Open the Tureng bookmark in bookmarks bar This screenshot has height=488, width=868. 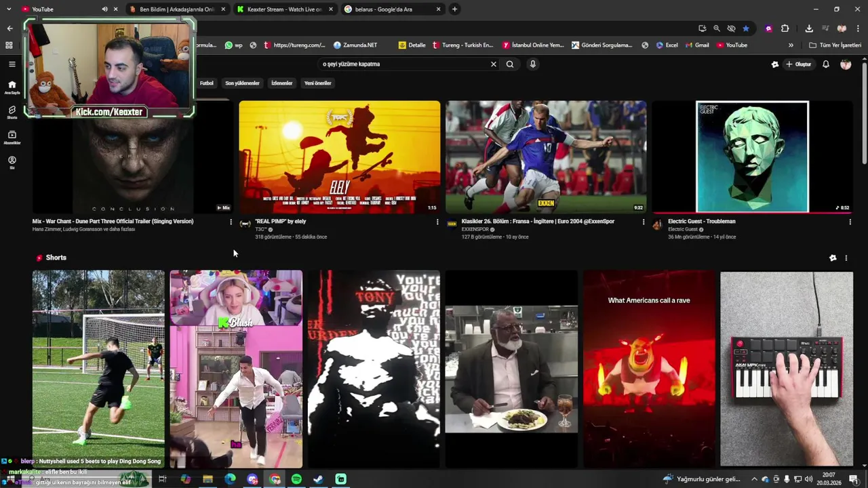click(462, 45)
